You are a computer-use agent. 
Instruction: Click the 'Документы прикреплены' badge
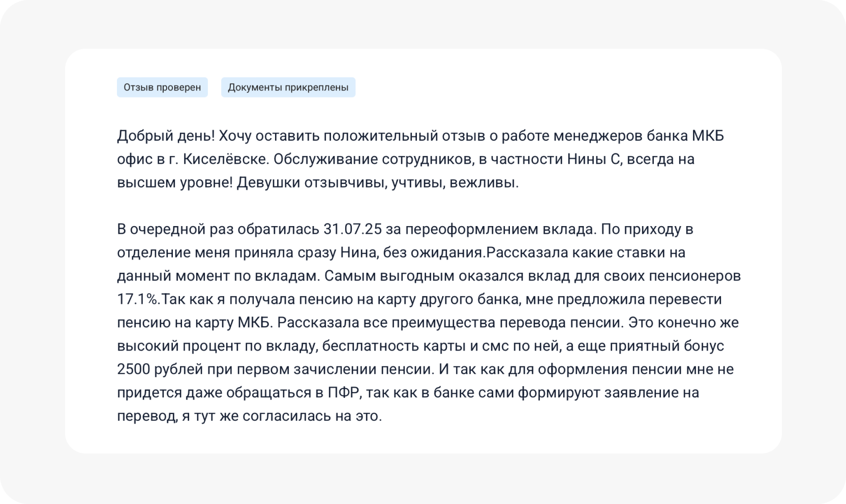[288, 87]
